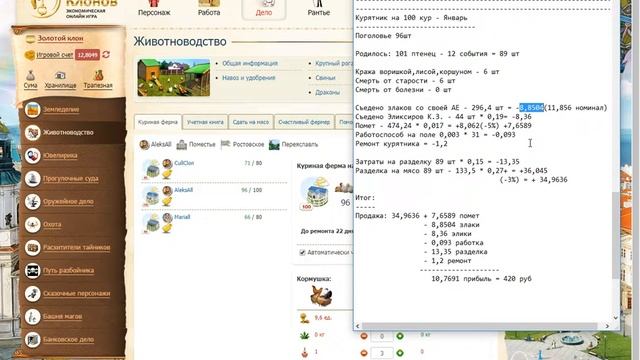
Task: Click the quantity field showing 0
Action: click(382, 336)
